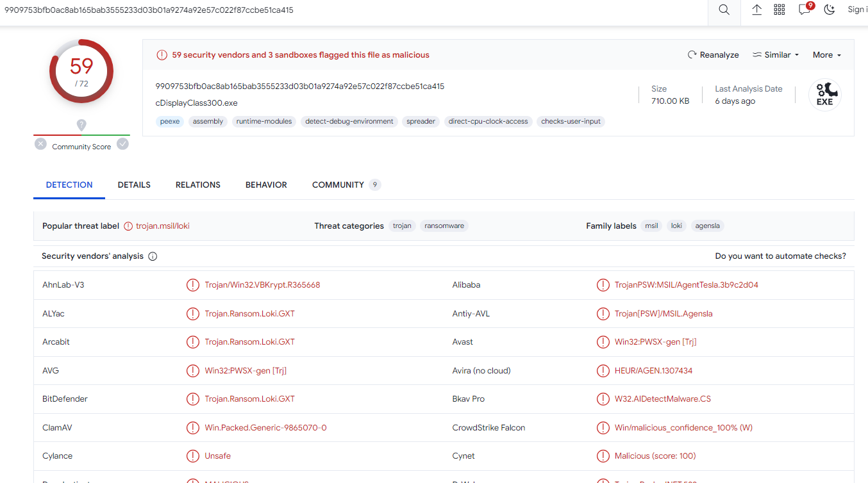Vote malicious with community score X icon

[40, 144]
